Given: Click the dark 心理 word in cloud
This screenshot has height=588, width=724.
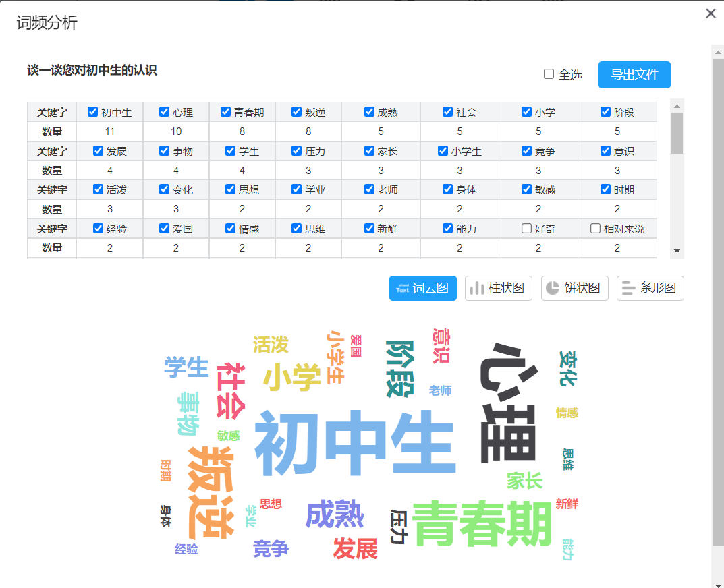Looking at the screenshot, I should pos(507,403).
